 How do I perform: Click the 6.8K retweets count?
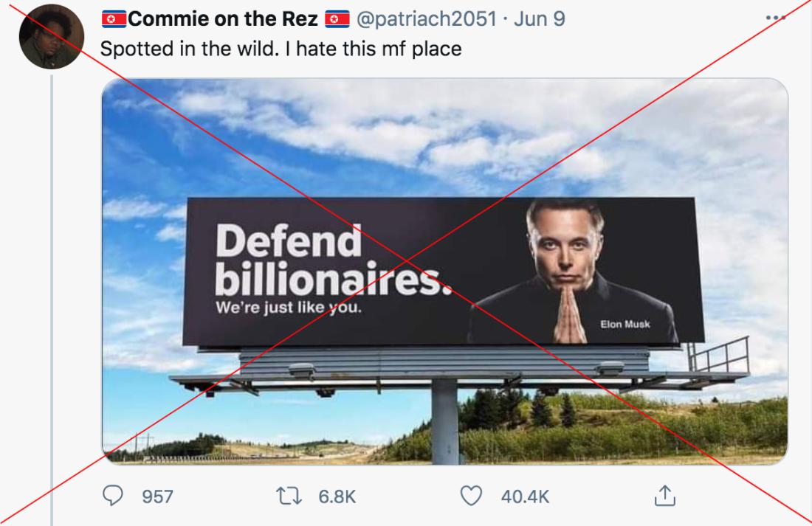tap(337, 496)
